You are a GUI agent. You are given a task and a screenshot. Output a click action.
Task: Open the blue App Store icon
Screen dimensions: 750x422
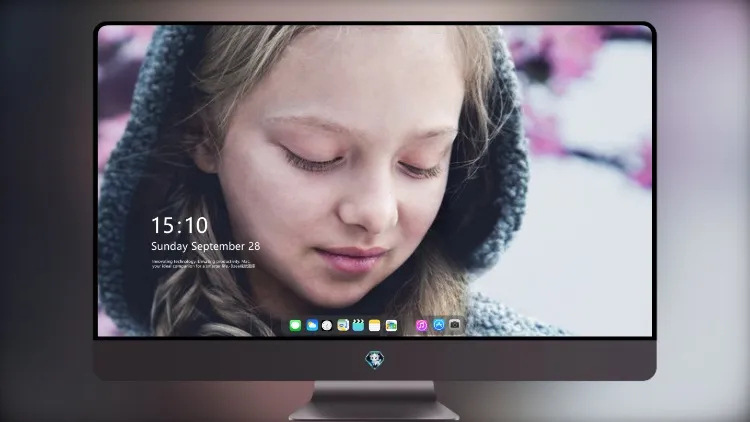[x=439, y=325]
